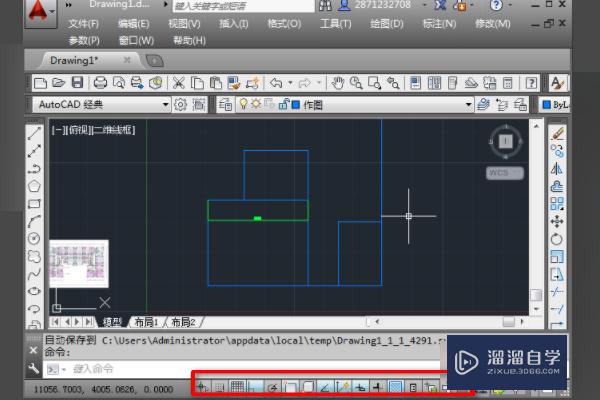Select the Circle draw tool
The image size is (600, 400).
(x=34, y=238)
